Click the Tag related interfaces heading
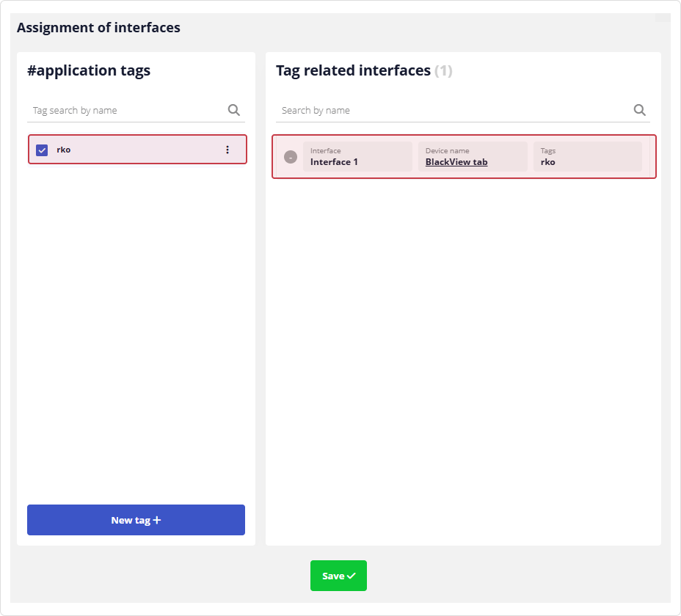This screenshot has width=681, height=616. (x=352, y=70)
